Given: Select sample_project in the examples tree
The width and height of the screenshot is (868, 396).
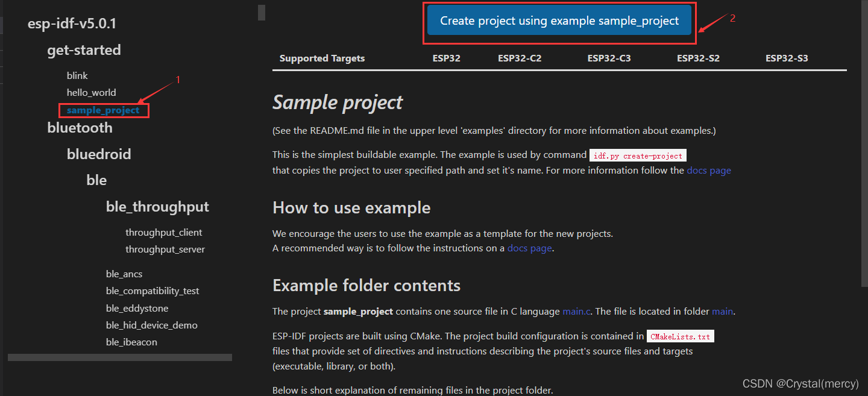Looking at the screenshot, I should 103,110.
